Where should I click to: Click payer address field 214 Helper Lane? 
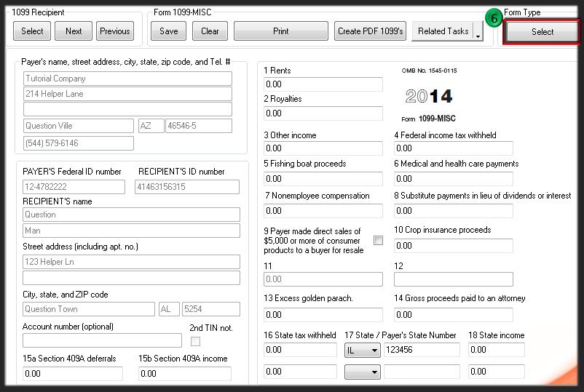(127, 94)
